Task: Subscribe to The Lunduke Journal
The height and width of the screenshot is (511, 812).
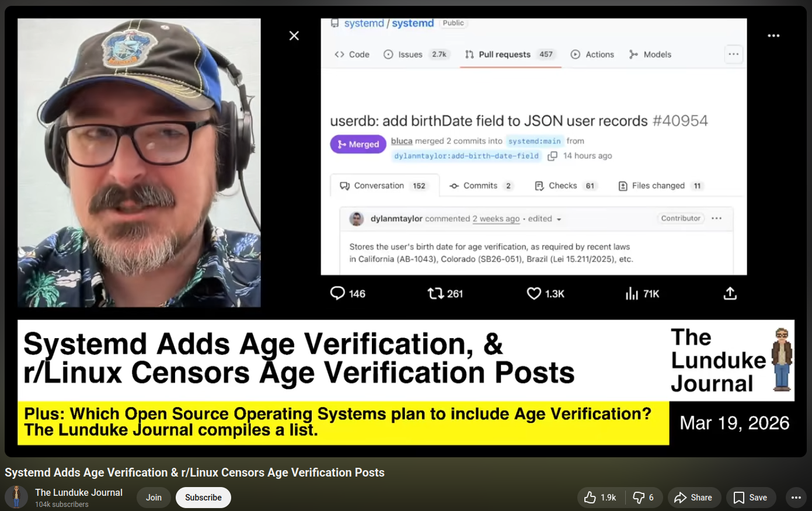Action: [x=203, y=498]
